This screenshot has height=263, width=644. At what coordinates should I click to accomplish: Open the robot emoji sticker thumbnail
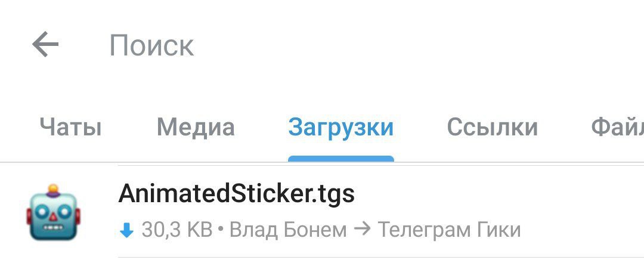(53, 212)
